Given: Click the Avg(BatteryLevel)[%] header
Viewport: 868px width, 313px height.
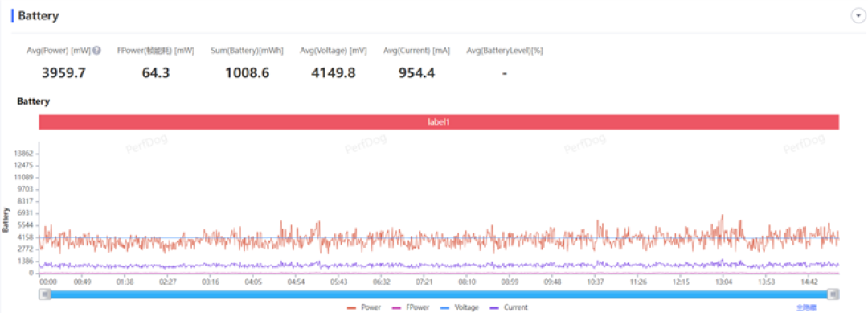Looking at the screenshot, I should (x=504, y=51).
